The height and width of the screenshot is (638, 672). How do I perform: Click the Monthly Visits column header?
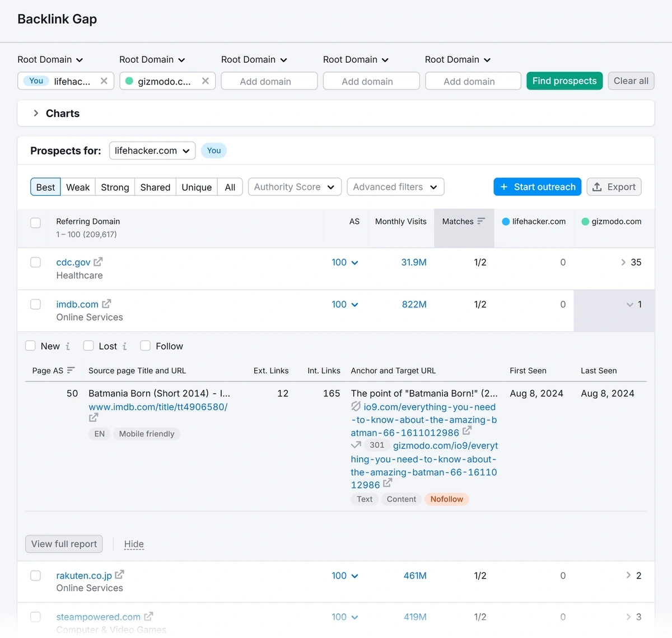pyautogui.click(x=400, y=222)
